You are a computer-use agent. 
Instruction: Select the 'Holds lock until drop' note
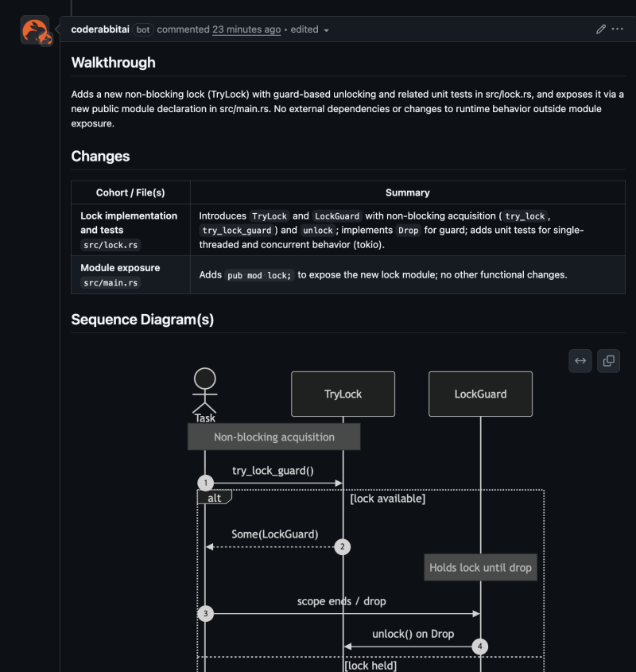480,568
